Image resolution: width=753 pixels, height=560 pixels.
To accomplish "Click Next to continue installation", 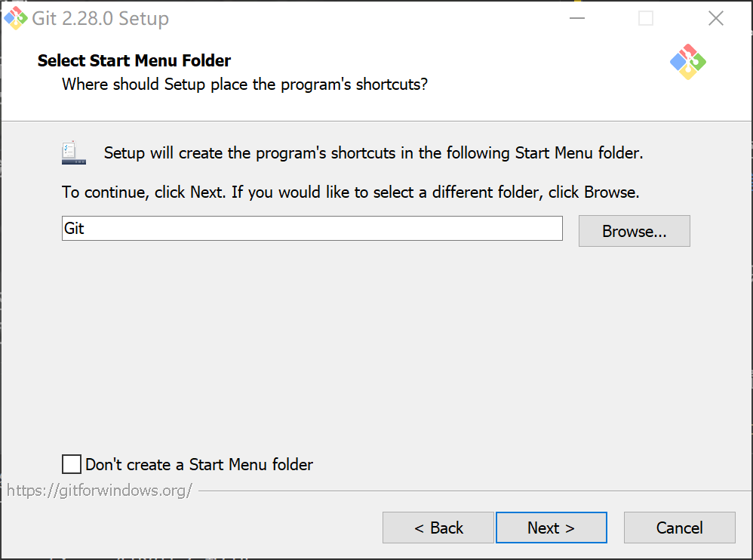I will point(551,528).
